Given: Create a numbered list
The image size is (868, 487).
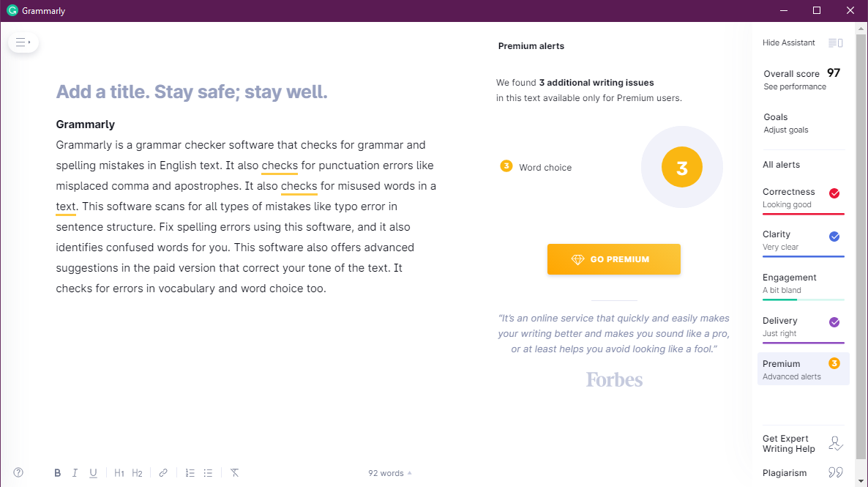Looking at the screenshot, I should [x=190, y=473].
